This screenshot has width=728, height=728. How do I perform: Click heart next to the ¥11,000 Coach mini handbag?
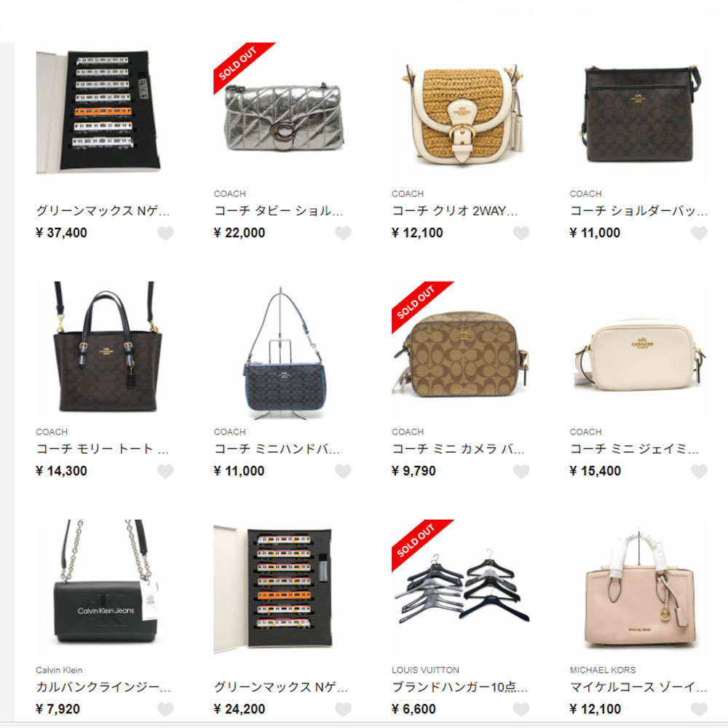[343, 471]
